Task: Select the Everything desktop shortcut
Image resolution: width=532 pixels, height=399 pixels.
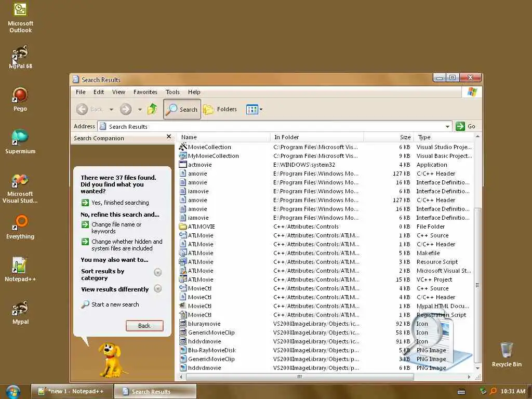Action: 20,227
